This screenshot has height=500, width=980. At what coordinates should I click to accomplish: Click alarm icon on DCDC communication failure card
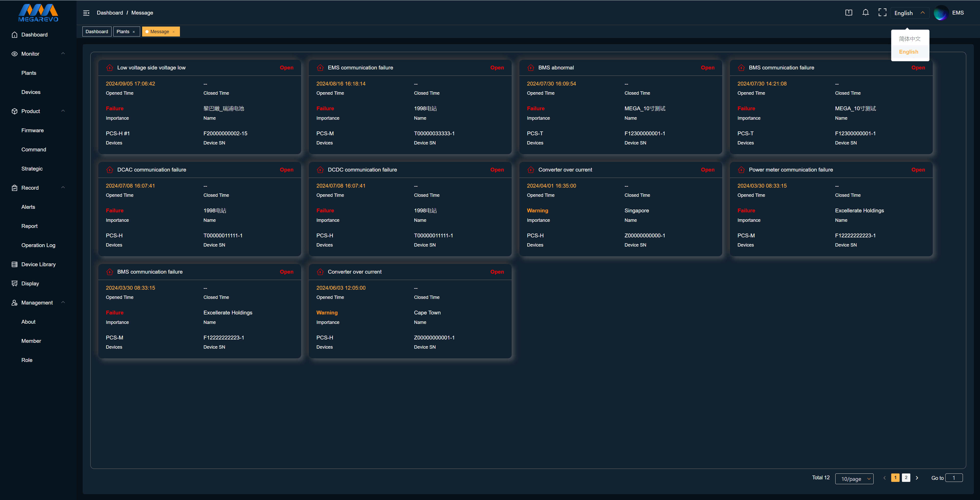tap(320, 170)
